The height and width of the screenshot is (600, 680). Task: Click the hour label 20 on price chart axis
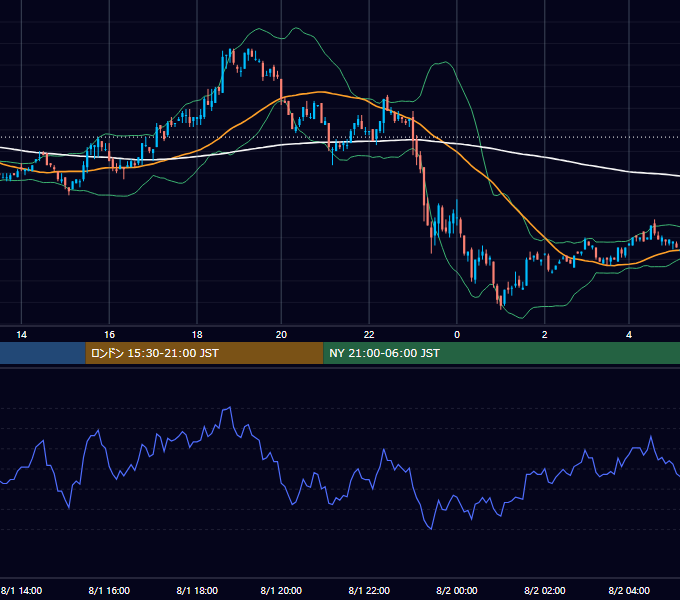tap(281, 334)
